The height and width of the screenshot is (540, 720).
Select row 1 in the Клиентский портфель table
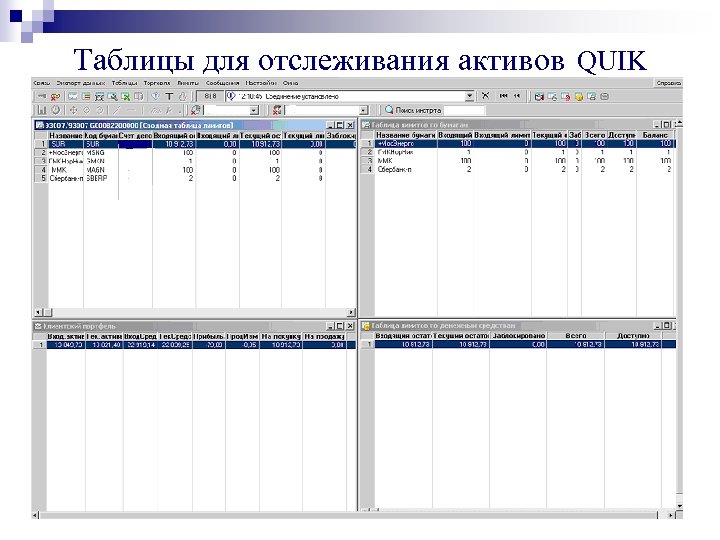click(x=195, y=345)
